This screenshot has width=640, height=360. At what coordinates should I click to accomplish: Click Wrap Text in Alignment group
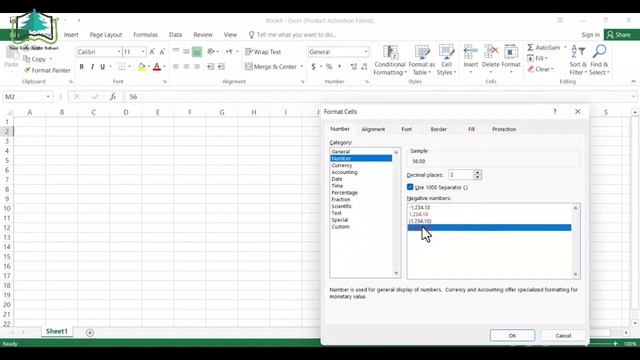(x=263, y=52)
